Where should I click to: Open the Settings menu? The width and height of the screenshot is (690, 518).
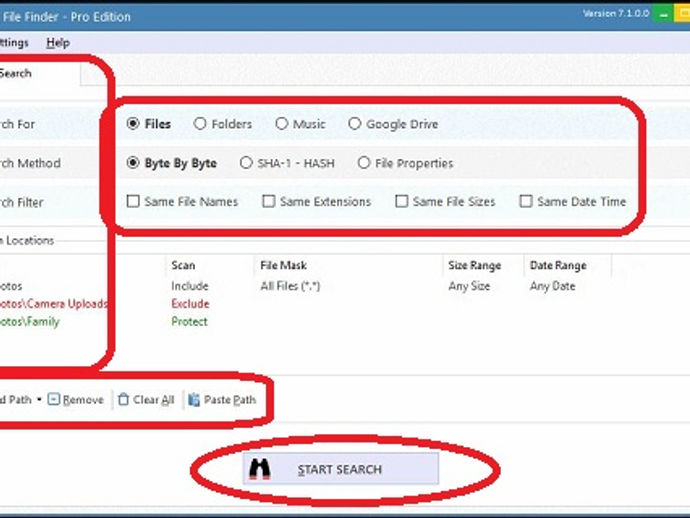click(x=14, y=43)
